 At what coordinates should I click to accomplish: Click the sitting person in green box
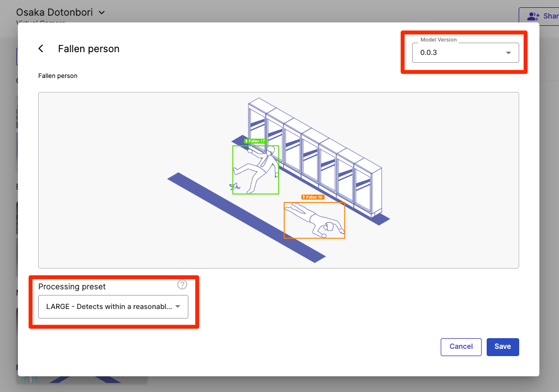pyautogui.click(x=256, y=169)
